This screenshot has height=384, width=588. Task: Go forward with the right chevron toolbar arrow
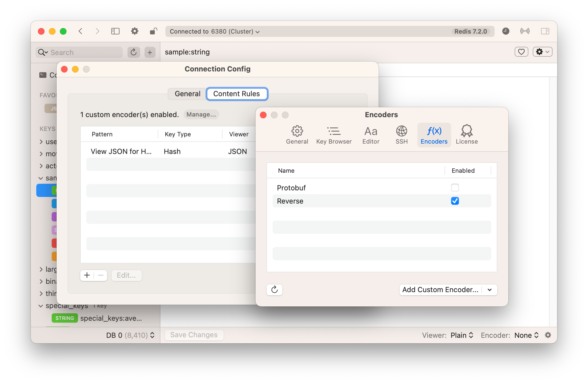97,31
